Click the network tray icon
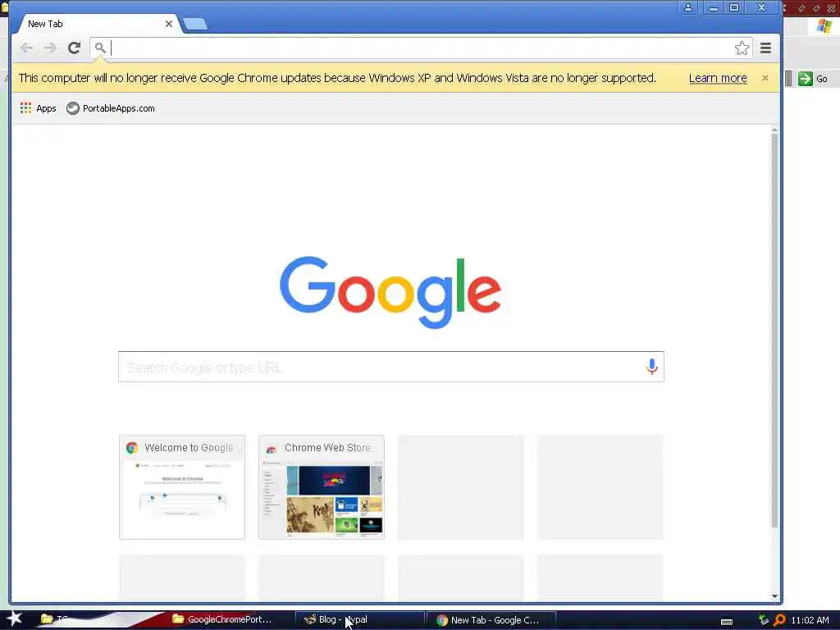Screen dimensions: 840x630 click(x=764, y=620)
